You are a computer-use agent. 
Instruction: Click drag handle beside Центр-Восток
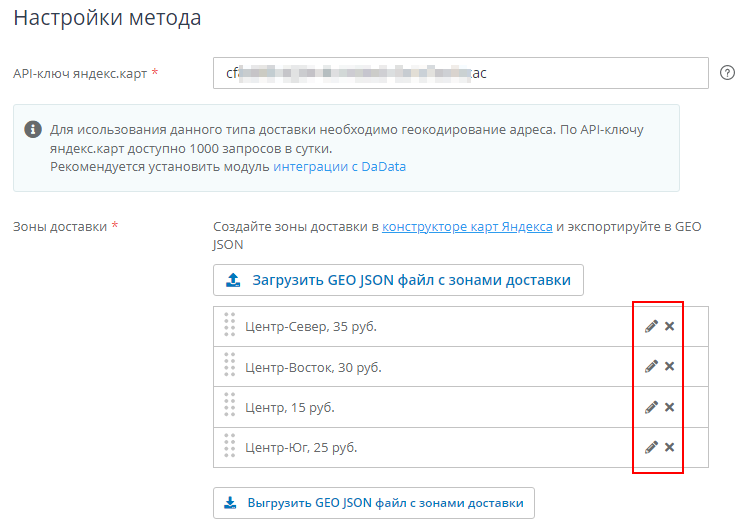click(229, 367)
